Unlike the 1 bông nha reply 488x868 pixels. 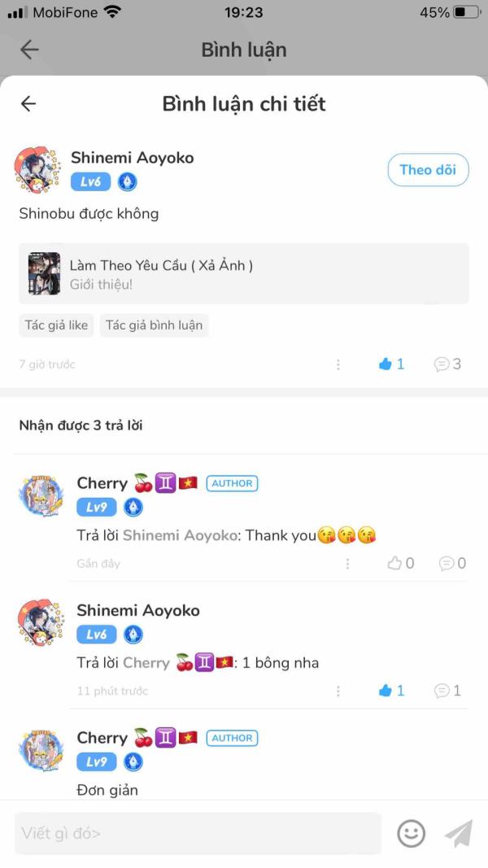tap(392, 691)
